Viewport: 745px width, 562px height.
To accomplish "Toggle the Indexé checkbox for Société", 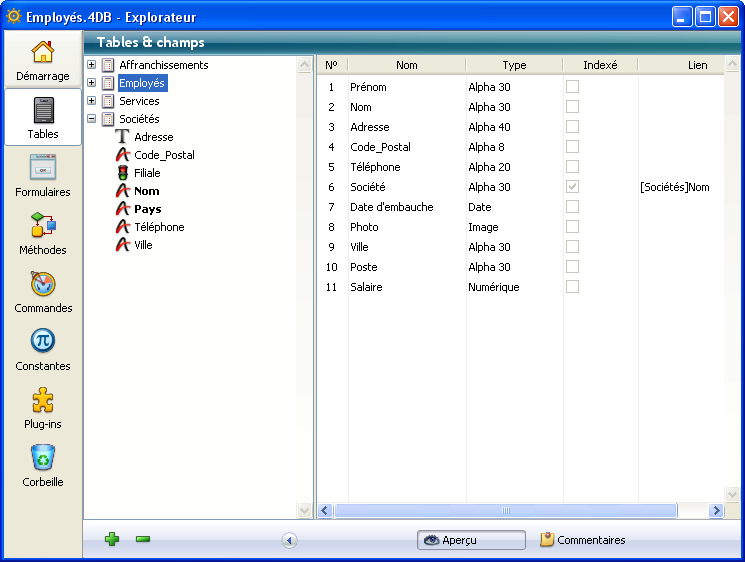I will pyautogui.click(x=572, y=187).
